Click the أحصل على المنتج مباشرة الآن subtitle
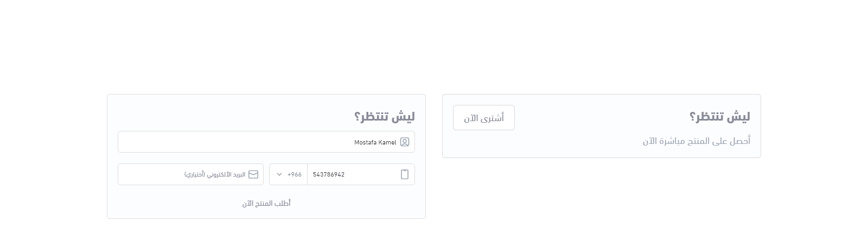Image resolution: width=868 pixels, height=252 pixels. point(697,141)
